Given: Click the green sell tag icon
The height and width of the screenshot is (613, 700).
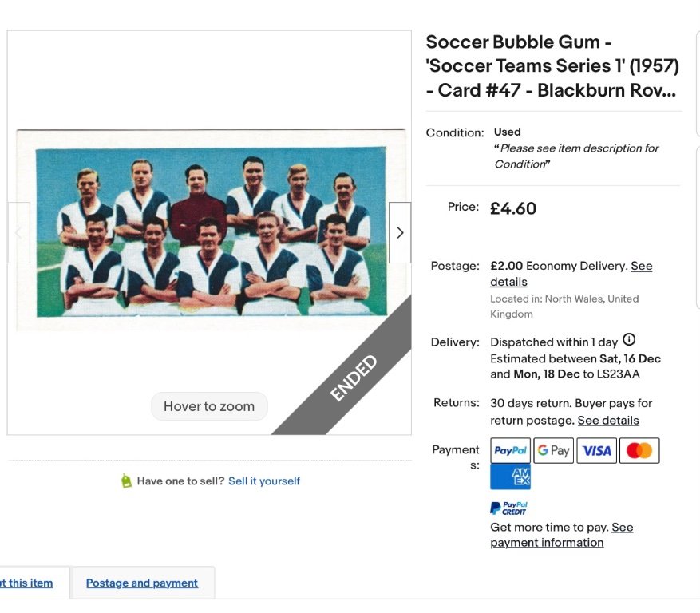Looking at the screenshot, I should [126, 481].
